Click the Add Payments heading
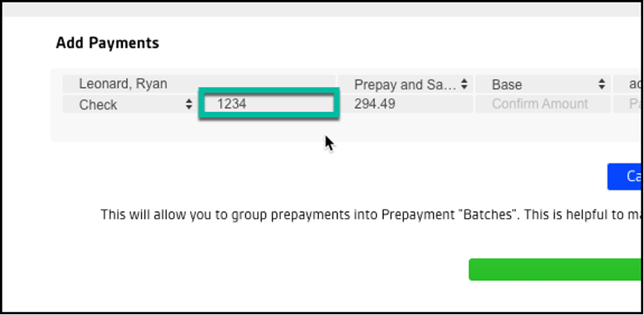This screenshot has height=315, width=644. coord(107,43)
